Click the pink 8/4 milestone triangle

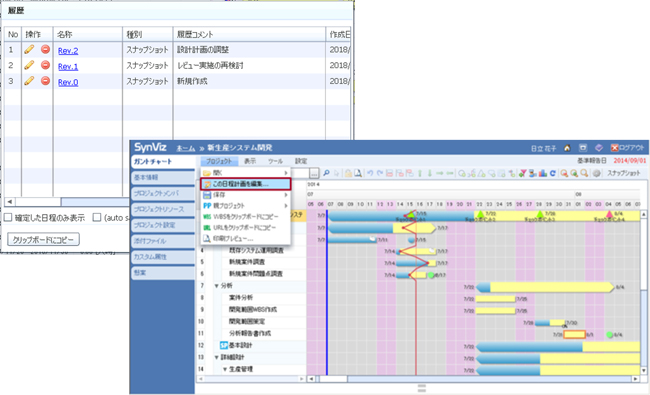(609, 214)
